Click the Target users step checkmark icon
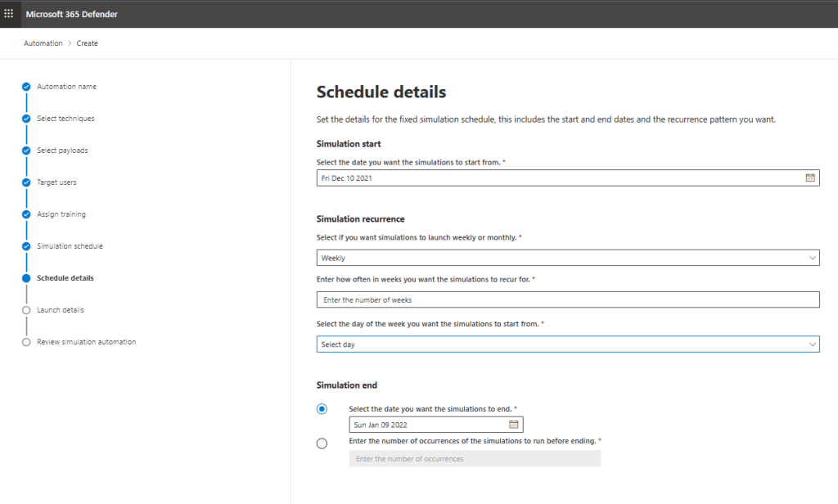Image resolution: width=838 pixels, height=504 pixels. pyautogui.click(x=26, y=182)
